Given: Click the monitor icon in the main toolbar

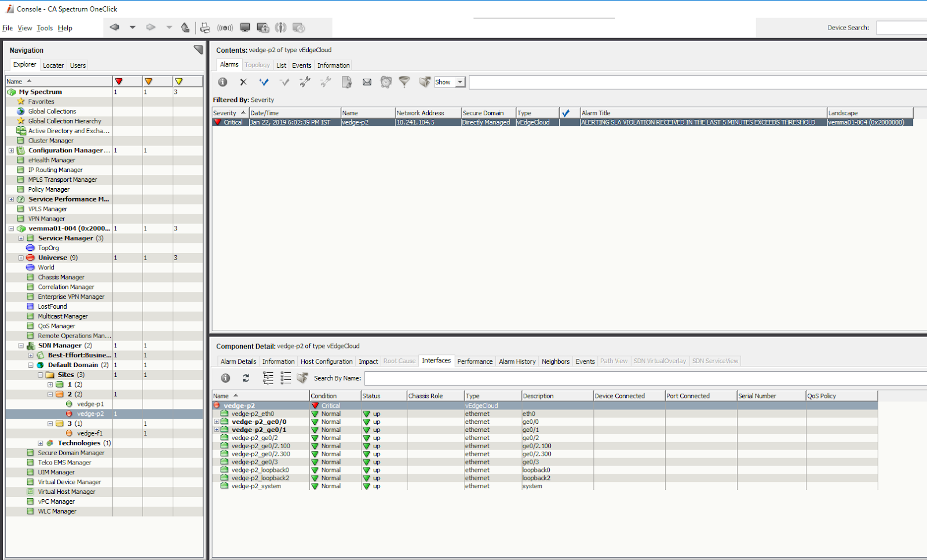Looking at the screenshot, I should pos(245,27).
